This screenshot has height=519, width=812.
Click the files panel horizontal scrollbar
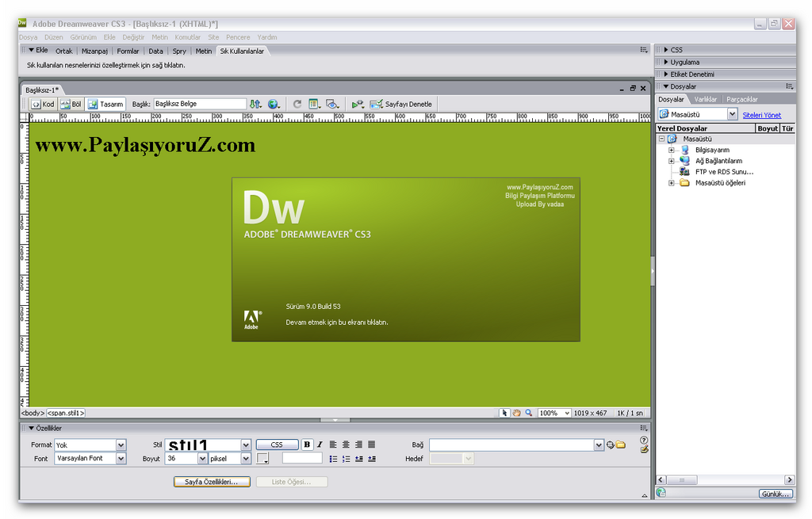coord(725,479)
